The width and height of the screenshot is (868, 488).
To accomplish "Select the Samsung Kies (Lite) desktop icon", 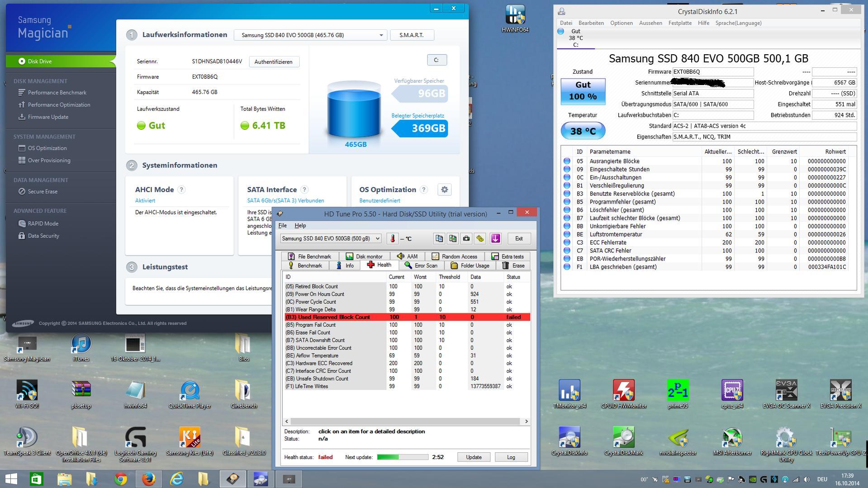I will (x=190, y=441).
